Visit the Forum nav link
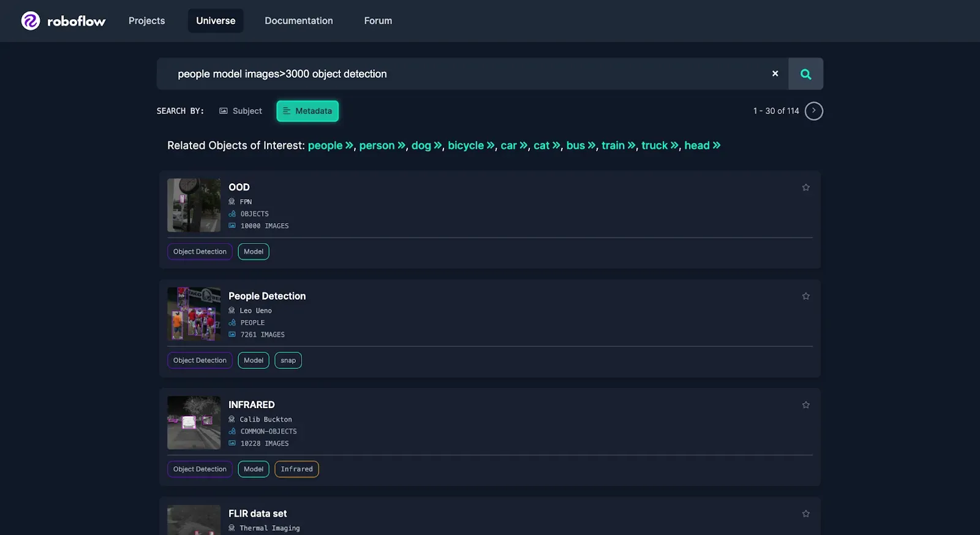This screenshot has width=980, height=535. pos(378,21)
